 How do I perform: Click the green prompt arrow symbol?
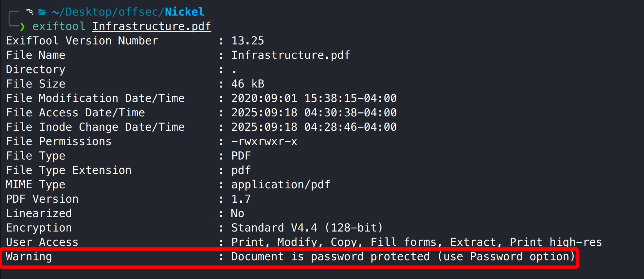(22, 26)
